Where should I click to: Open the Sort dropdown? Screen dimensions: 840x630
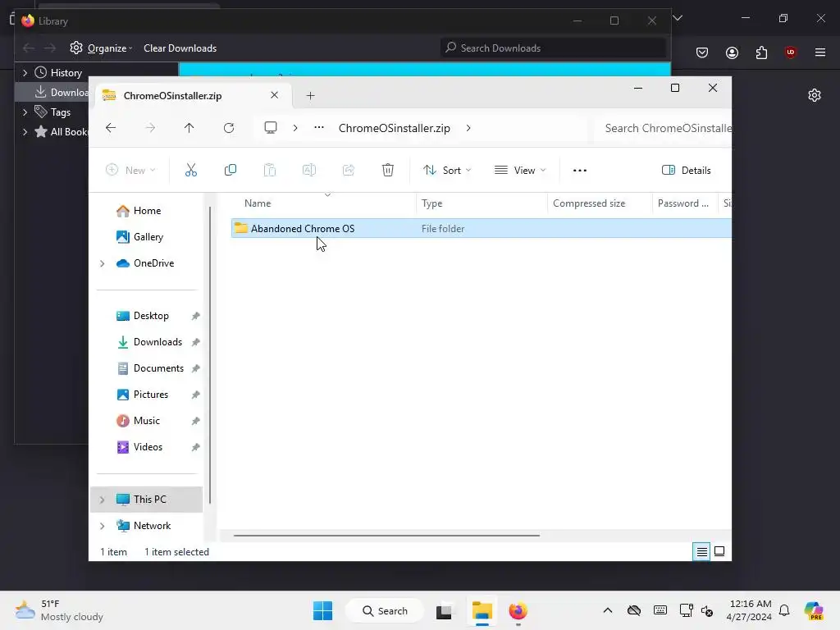pos(447,171)
